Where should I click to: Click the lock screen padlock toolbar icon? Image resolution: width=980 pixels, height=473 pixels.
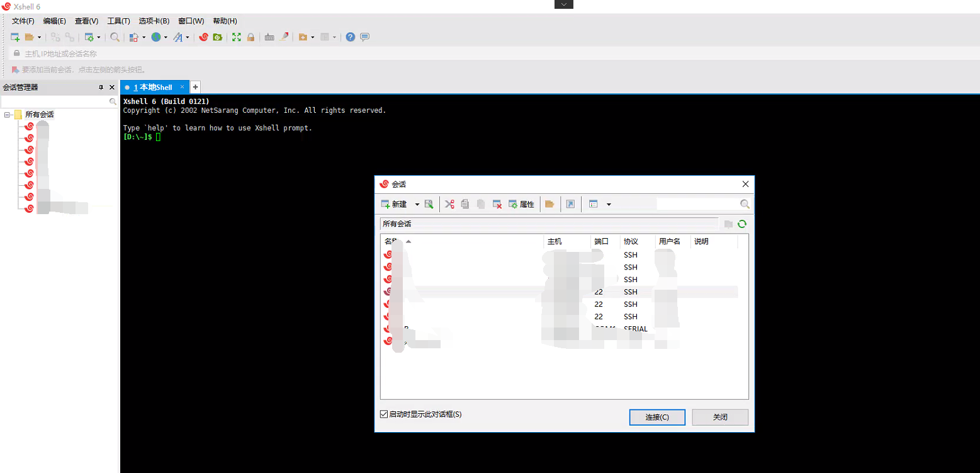pos(251,37)
